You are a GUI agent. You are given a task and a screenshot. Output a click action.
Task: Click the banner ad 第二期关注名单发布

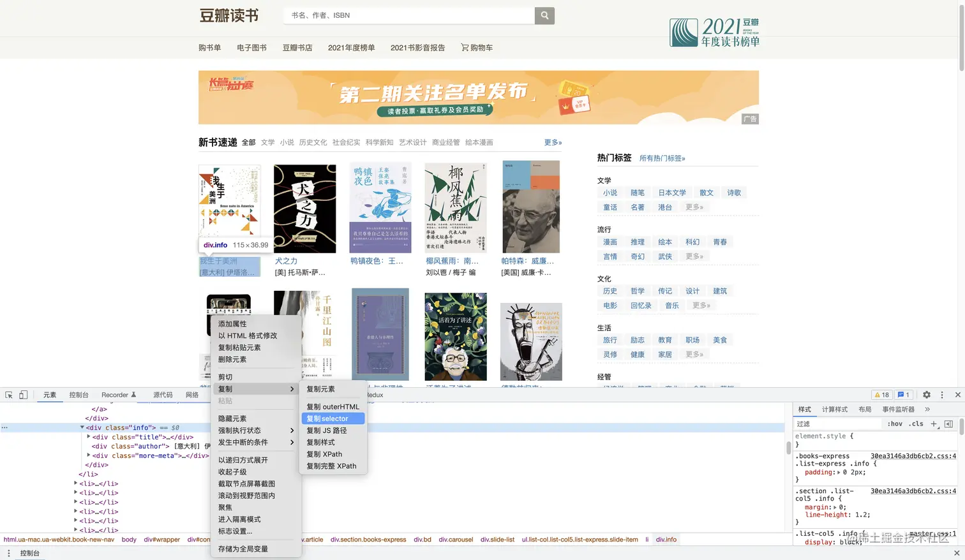479,98
